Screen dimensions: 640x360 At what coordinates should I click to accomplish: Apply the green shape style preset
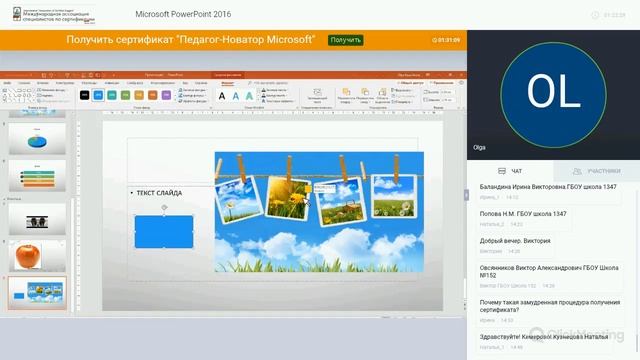click(125, 95)
